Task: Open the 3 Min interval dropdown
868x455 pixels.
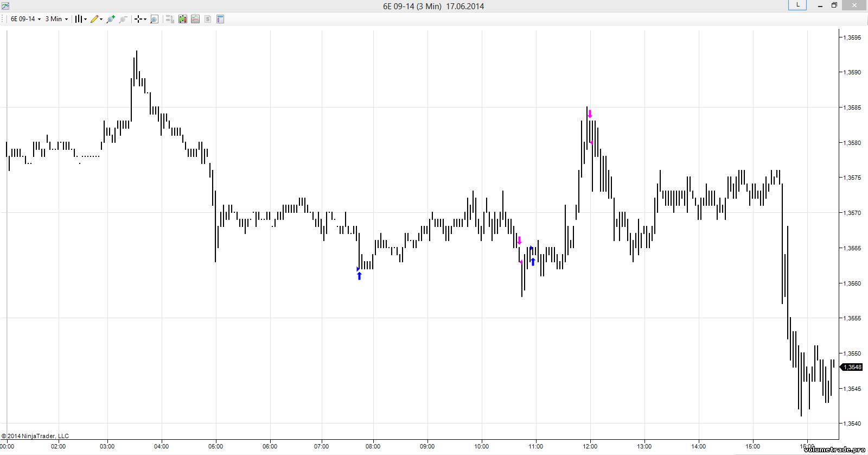Action: click(56, 19)
